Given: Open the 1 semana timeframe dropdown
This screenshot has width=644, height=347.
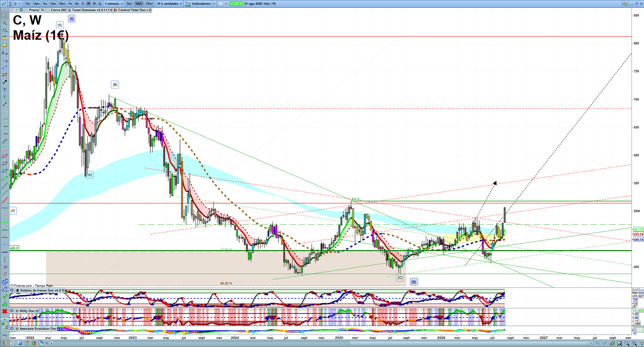Looking at the screenshot, I should [114, 4].
